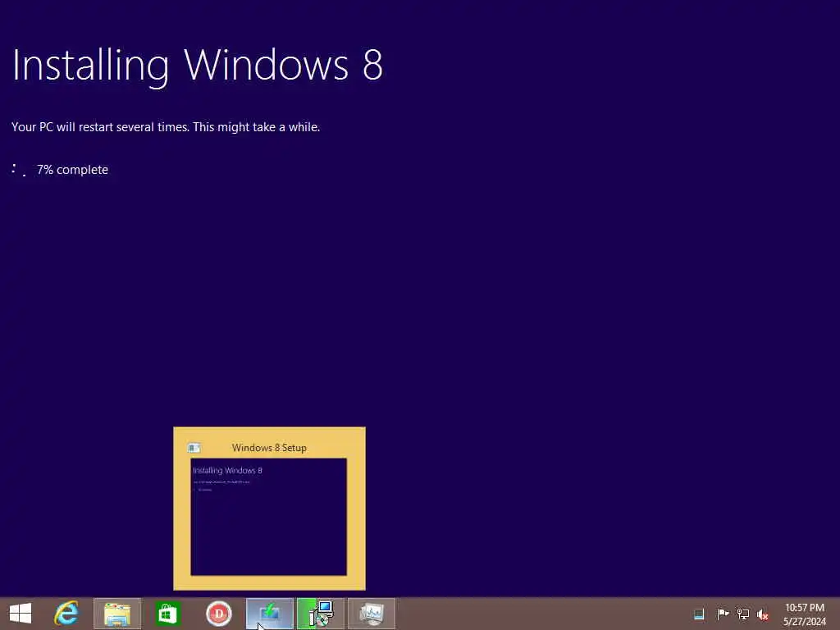
Task: Show the touch keyboard tray icon
Action: [699, 614]
